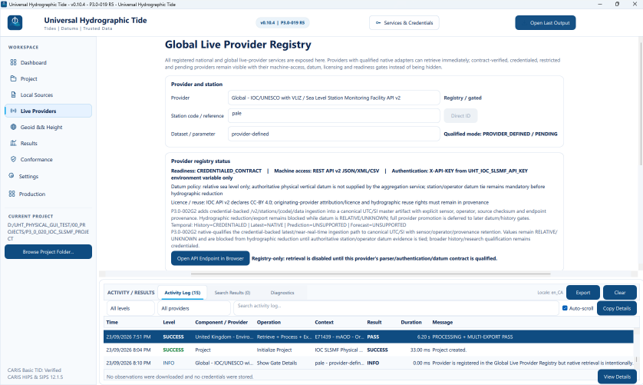This screenshot has height=385, width=643.
Task: Click the Message column header
Action: point(442,322)
